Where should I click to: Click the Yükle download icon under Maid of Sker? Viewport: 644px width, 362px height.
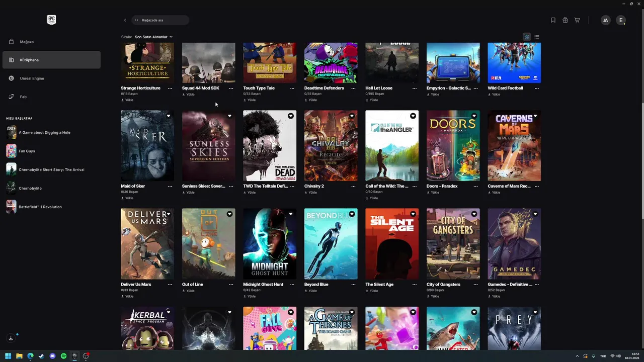[x=122, y=198]
